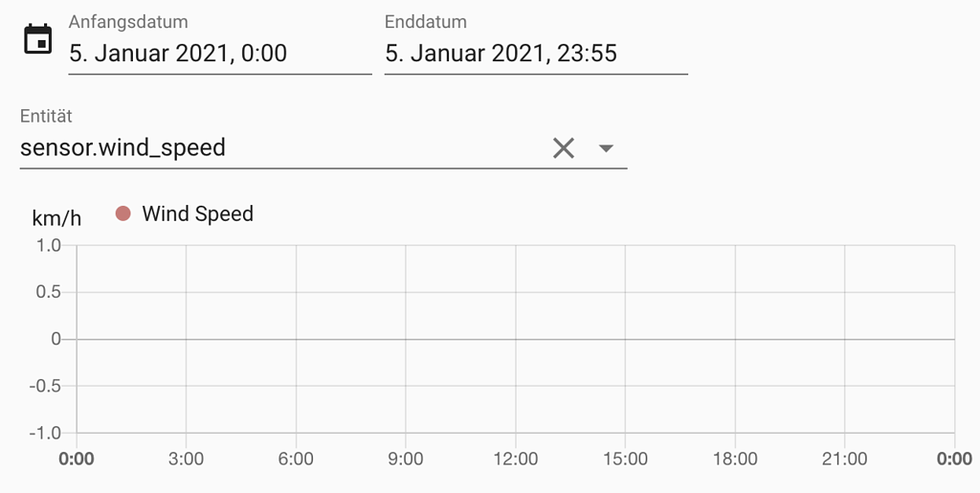Click the 6:00 time axis label
The height and width of the screenshot is (493, 980).
(296, 459)
